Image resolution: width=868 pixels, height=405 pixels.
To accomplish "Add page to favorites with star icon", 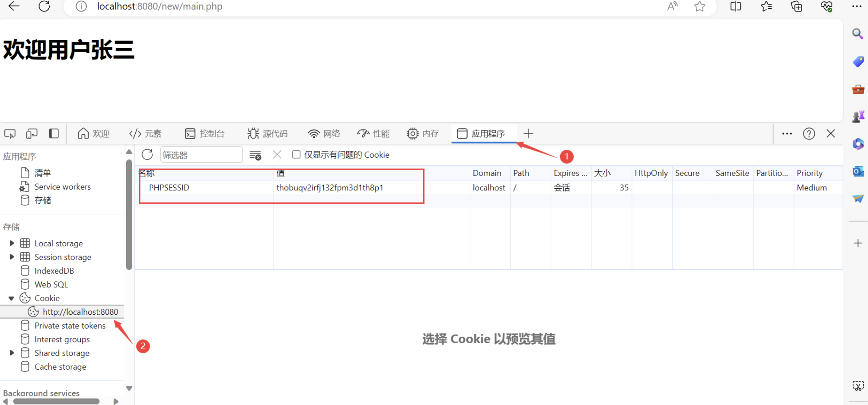I will [699, 6].
